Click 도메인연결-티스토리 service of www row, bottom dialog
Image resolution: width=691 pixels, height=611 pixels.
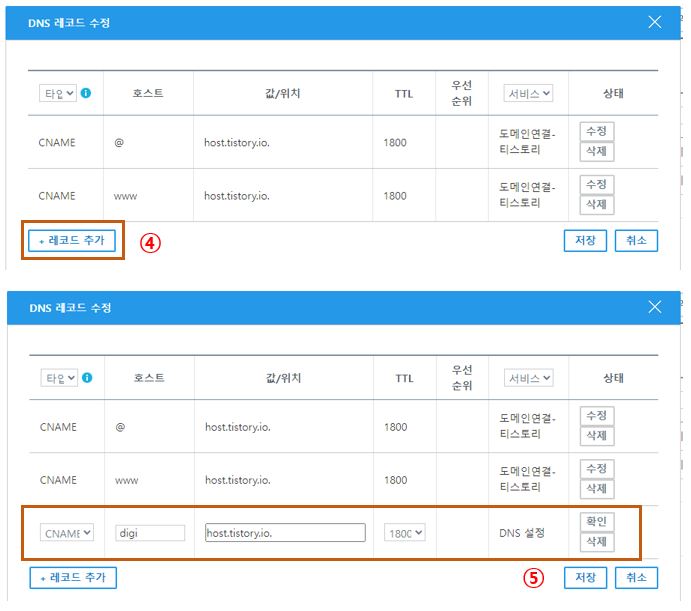coord(528,479)
